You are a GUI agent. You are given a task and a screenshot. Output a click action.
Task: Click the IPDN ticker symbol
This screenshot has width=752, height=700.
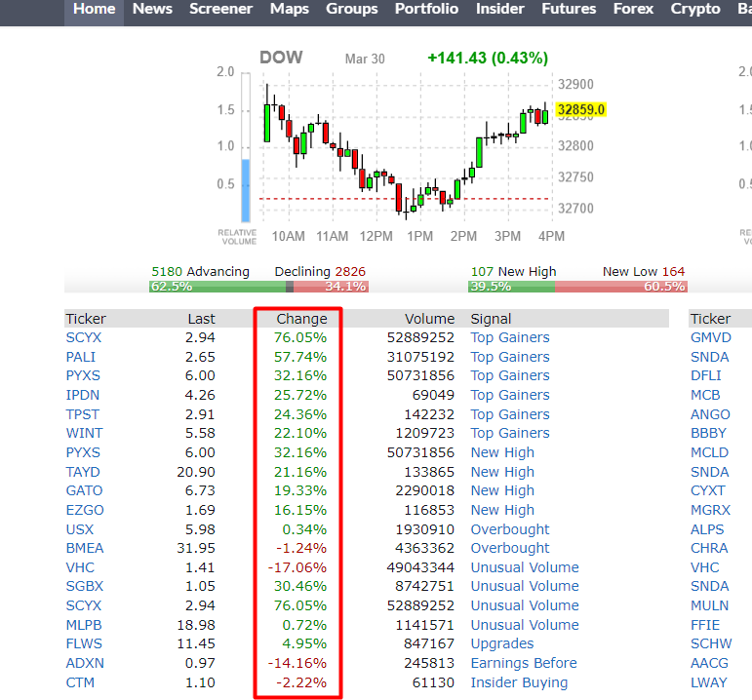click(82, 395)
